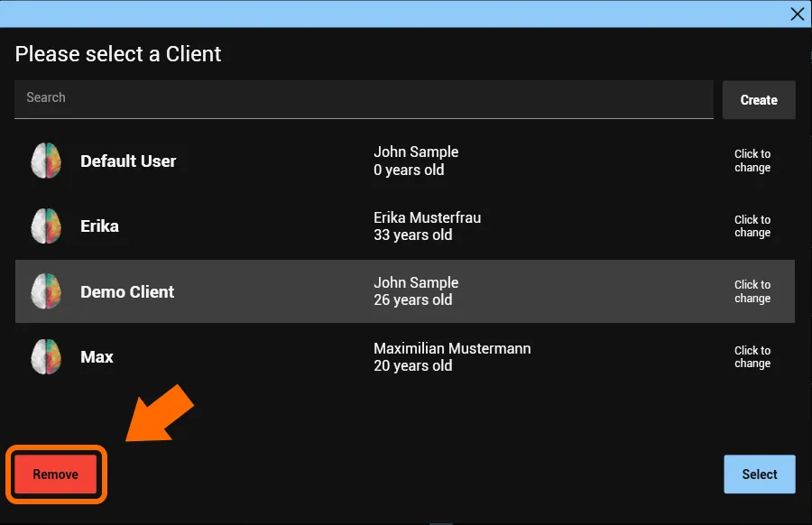Viewport: 812px width, 525px height.
Task: Click John Sample in Default User row
Action: [x=416, y=152]
